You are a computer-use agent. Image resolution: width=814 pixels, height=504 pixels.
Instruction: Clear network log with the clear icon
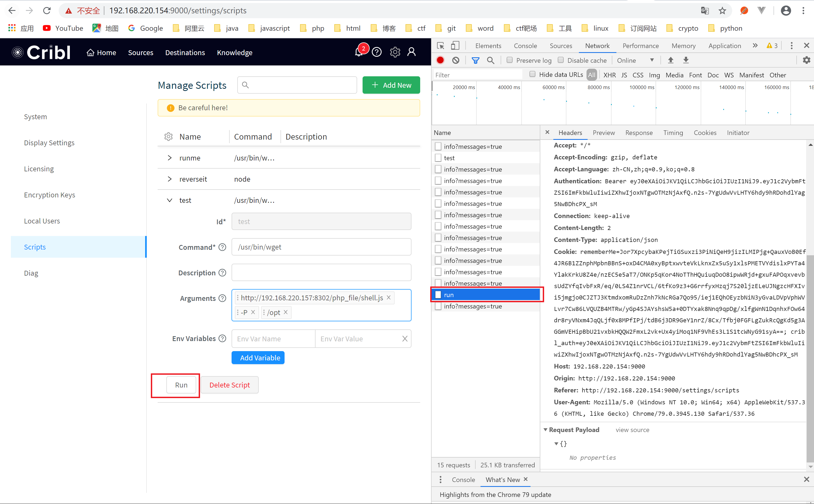coord(456,60)
